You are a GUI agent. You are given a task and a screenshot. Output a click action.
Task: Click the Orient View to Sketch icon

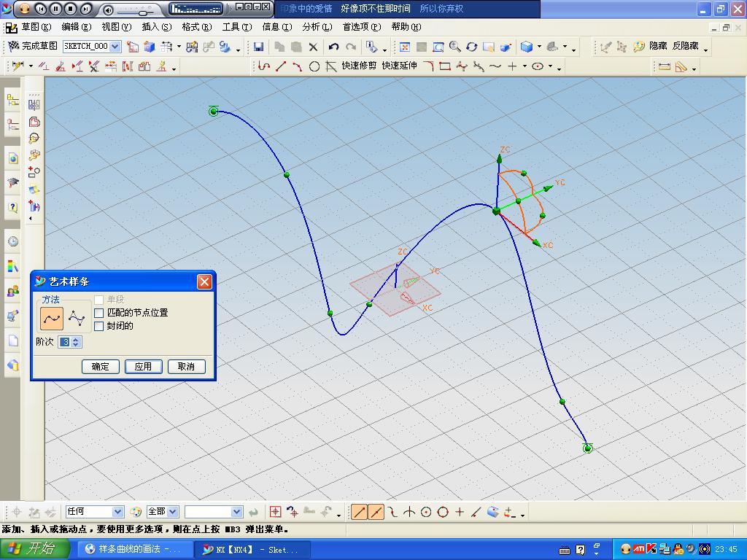pos(133,47)
